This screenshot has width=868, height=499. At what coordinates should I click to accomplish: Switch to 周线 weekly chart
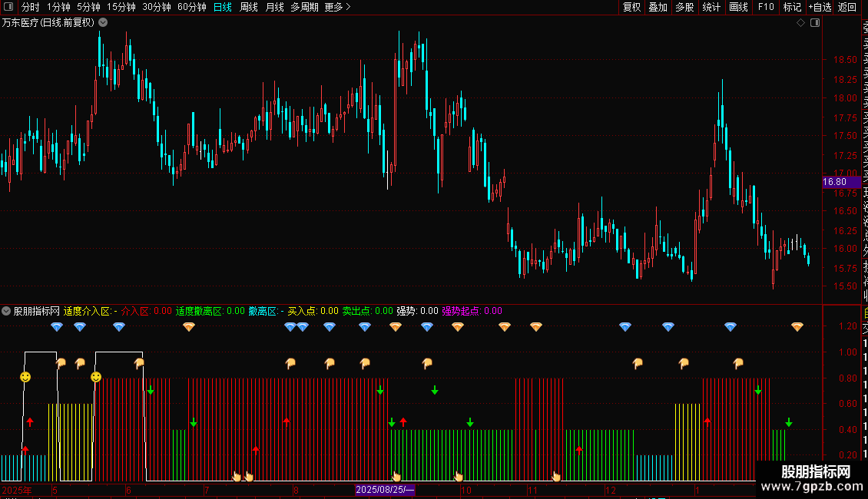pos(249,7)
